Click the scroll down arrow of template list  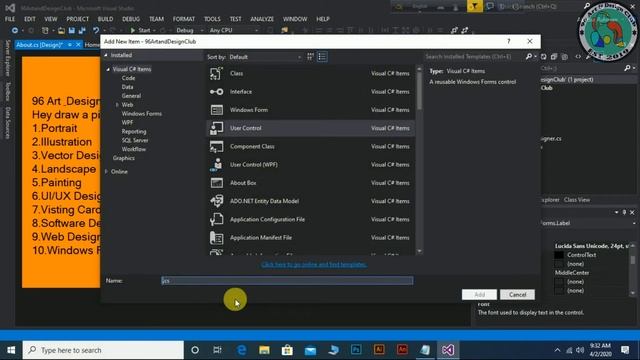(419, 251)
